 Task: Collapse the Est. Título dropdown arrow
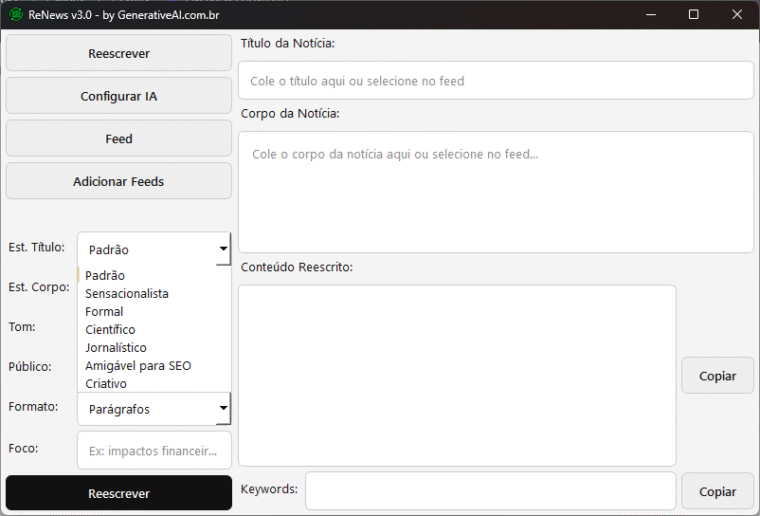click(x=223, y=249)
